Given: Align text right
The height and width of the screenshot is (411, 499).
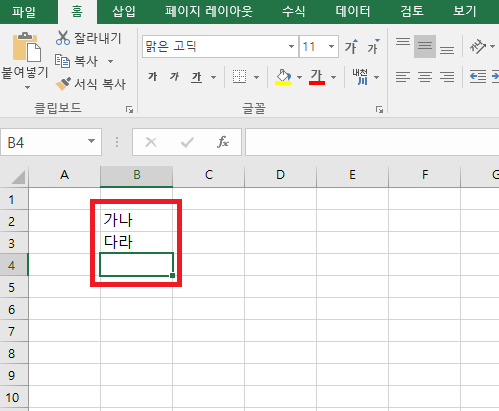Looking at the screenshot, I should click(447, 77).
